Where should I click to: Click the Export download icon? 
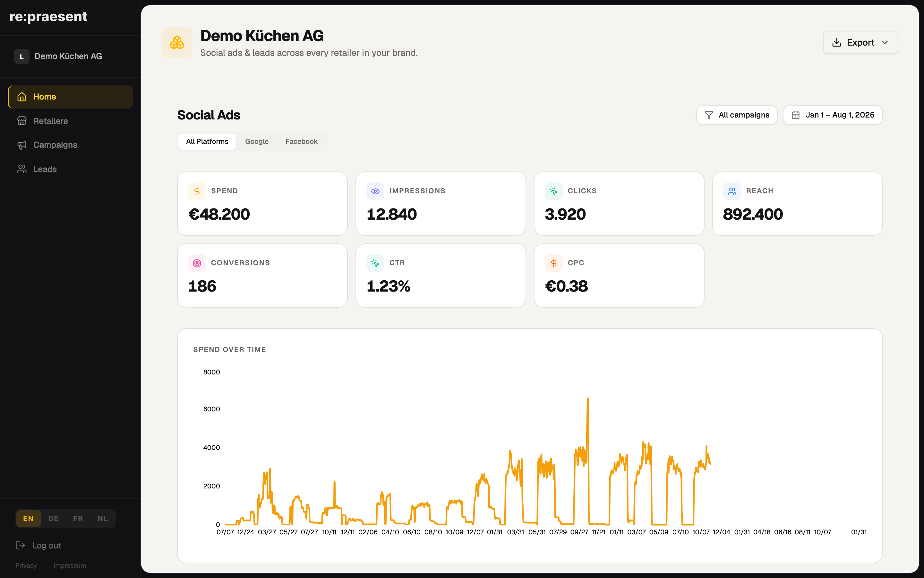(x=836, y=42)
